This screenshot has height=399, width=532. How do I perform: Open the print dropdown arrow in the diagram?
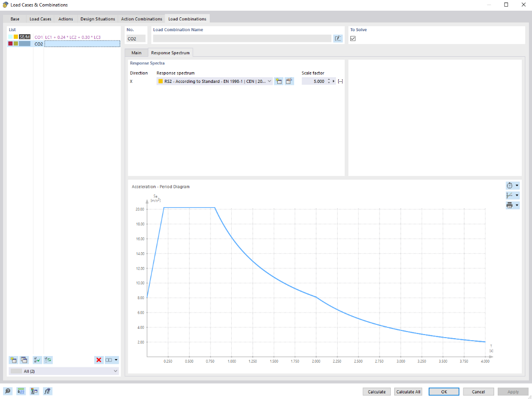517,205
